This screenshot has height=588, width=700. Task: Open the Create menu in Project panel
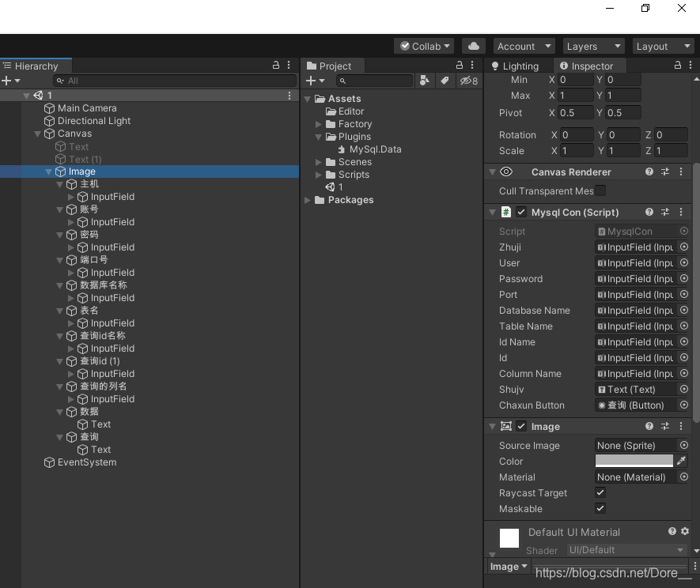(x=309, y=81)
